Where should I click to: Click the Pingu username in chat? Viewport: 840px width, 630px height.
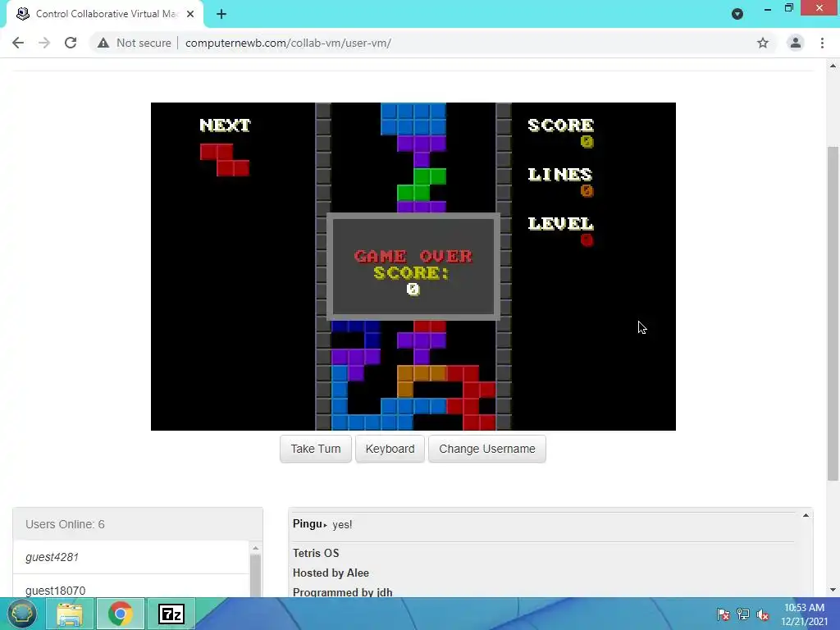[308, 524]
